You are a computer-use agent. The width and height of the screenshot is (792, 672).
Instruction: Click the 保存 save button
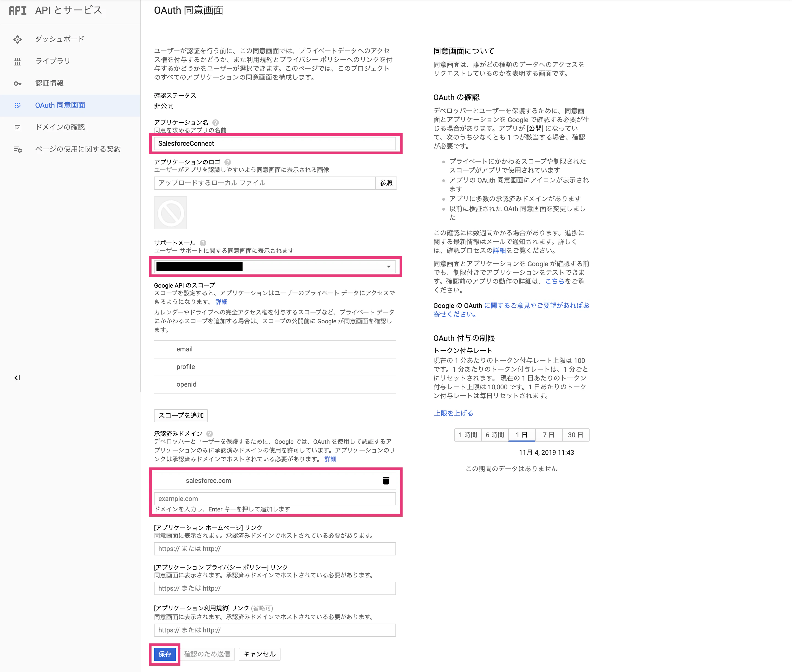tap(164, 654)
